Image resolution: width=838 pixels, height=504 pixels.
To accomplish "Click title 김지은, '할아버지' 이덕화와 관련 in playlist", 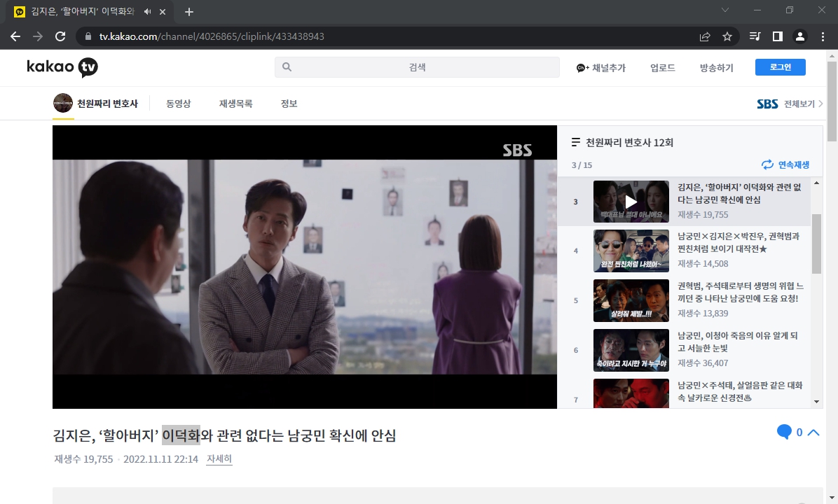I will click(740, 193).
